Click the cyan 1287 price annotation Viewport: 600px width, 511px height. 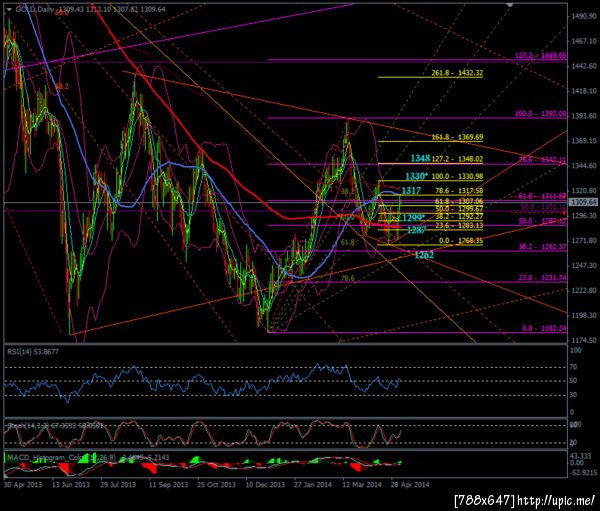pos(416,230)
